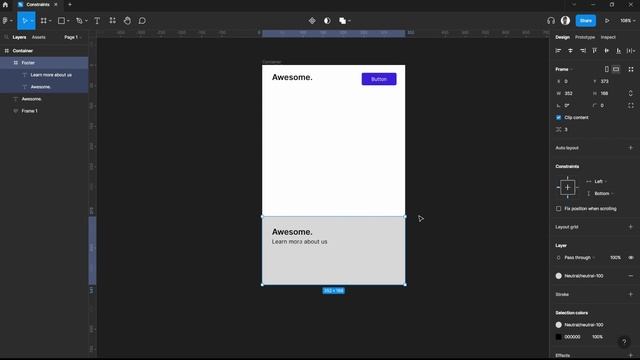Click the Create component icon
The height and width of the screenshot is (360, 640).
tap(312, 20)
